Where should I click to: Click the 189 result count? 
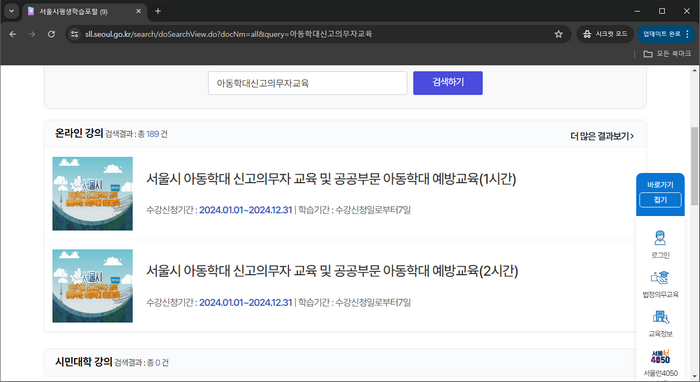coord(153,134)
